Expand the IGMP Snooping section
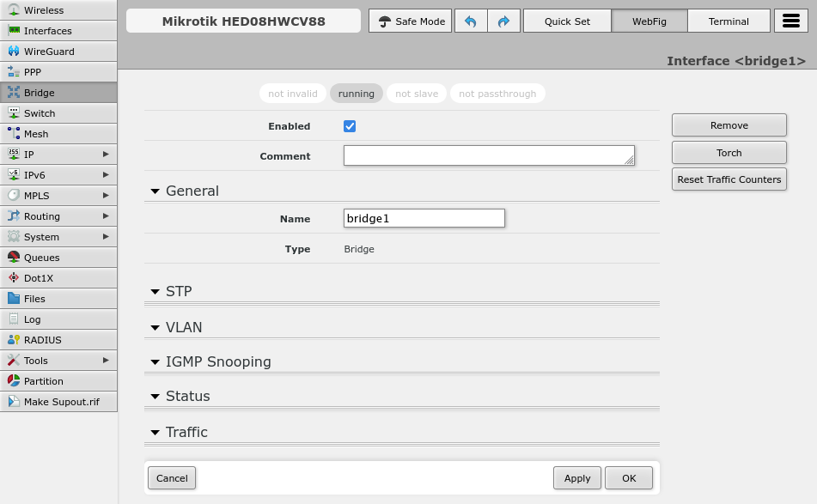Screen dimensions: 817x504 point(217,362)
